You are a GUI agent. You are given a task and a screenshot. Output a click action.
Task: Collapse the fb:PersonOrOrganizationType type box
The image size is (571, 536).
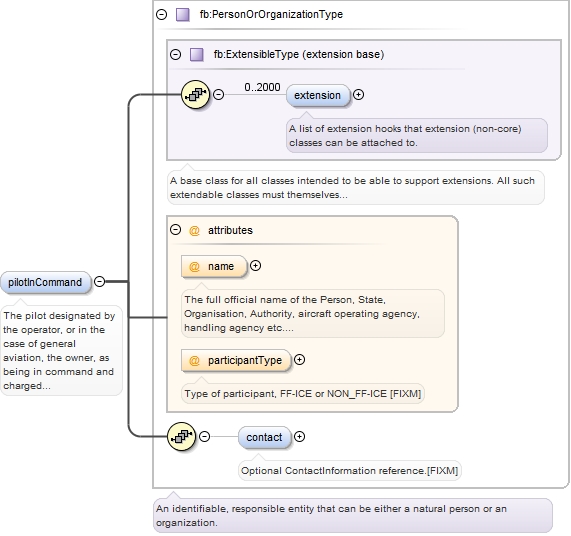(161, 15)
